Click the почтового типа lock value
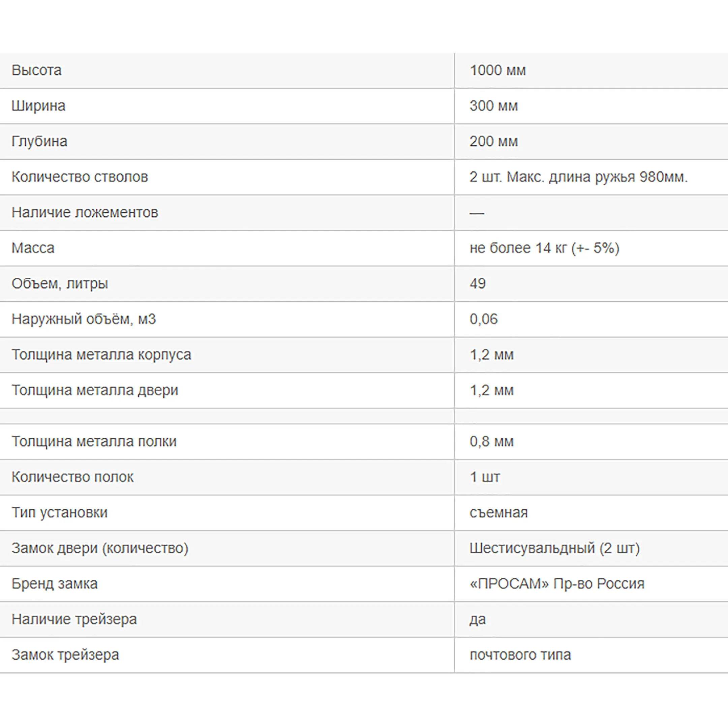Viewport: 728px width, 728px height. tap(520, 655)
